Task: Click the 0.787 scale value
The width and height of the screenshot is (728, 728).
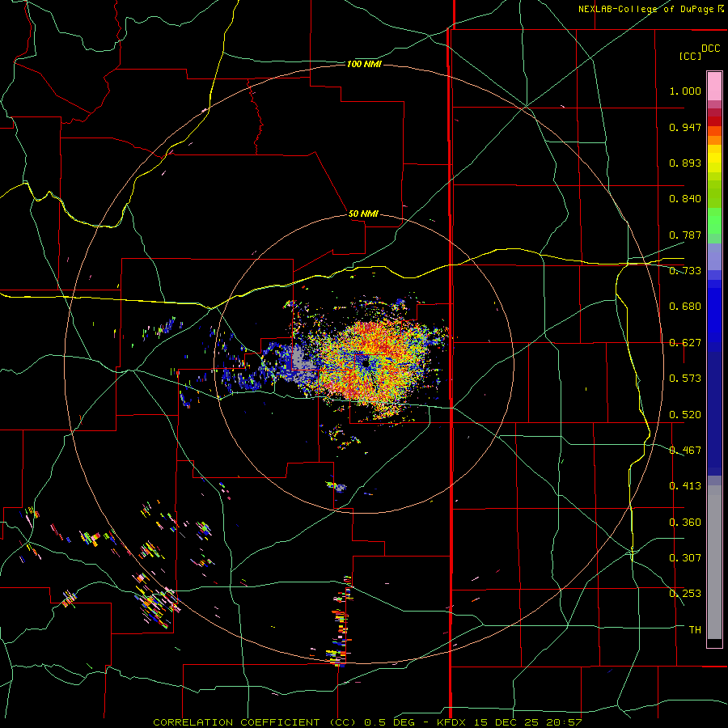Action: pos(685,235)
